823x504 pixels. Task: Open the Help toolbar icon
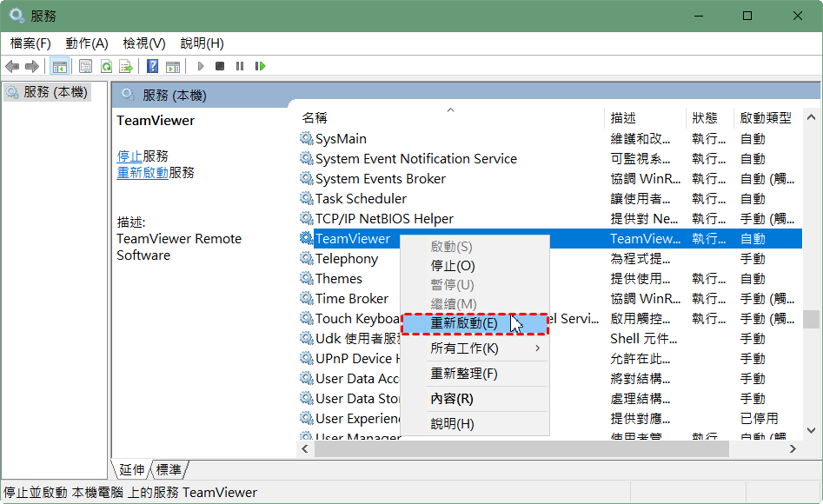(x=152, y=66)
